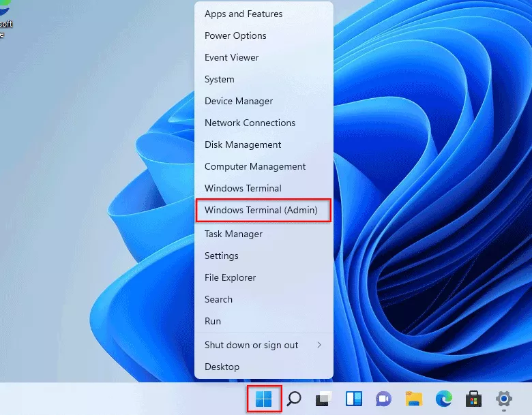Choose Network Connections in the menu

pyautogui.click(x=250, y=123)
